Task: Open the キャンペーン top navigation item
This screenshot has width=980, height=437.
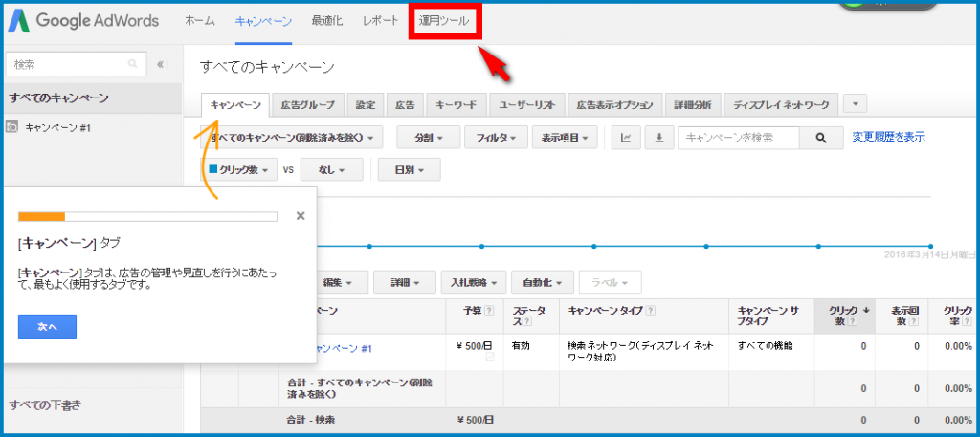Action: [263, 21]
